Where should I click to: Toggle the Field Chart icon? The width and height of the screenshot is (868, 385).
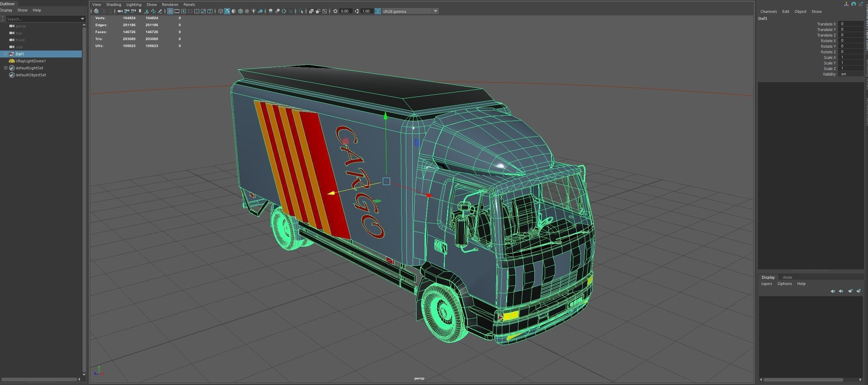point(197,11)
